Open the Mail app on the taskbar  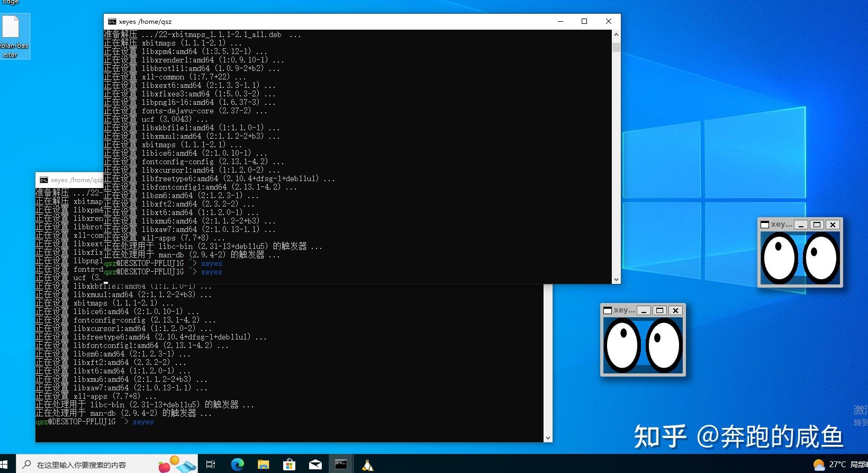(x=315, y=465)
